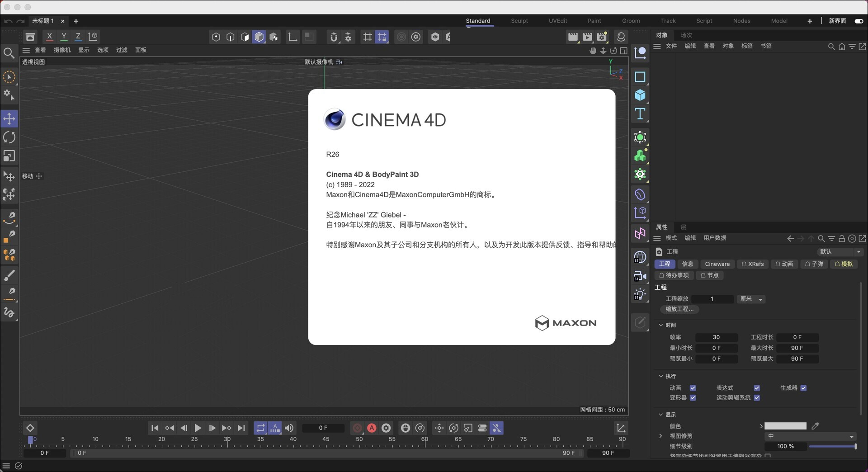Image resolution: width=868 pixels, height=472 pixels.
Task: Go to the end of animation
Action: point(241,428)
